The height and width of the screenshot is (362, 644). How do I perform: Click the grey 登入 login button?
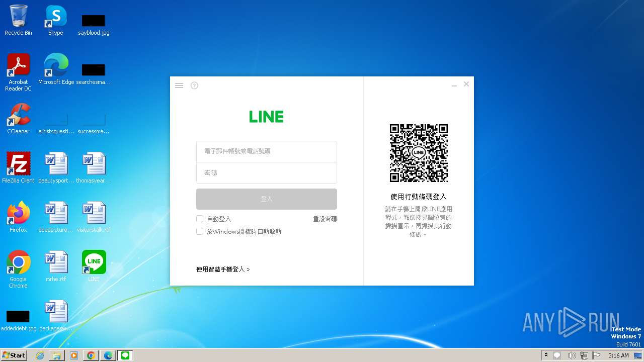[267, 199]
